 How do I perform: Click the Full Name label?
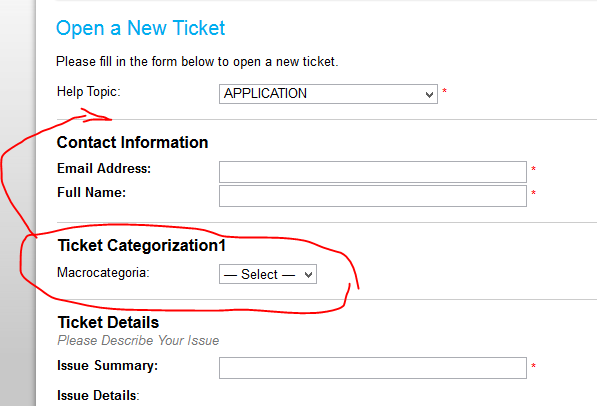point(91,192)
